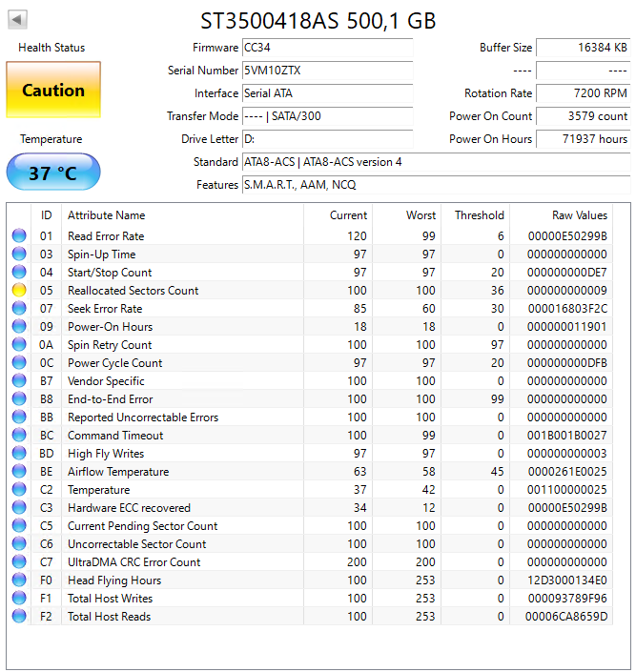Click the 37 °C temperature button
Viewport: 636px width, 672px height.
(53, 172)
